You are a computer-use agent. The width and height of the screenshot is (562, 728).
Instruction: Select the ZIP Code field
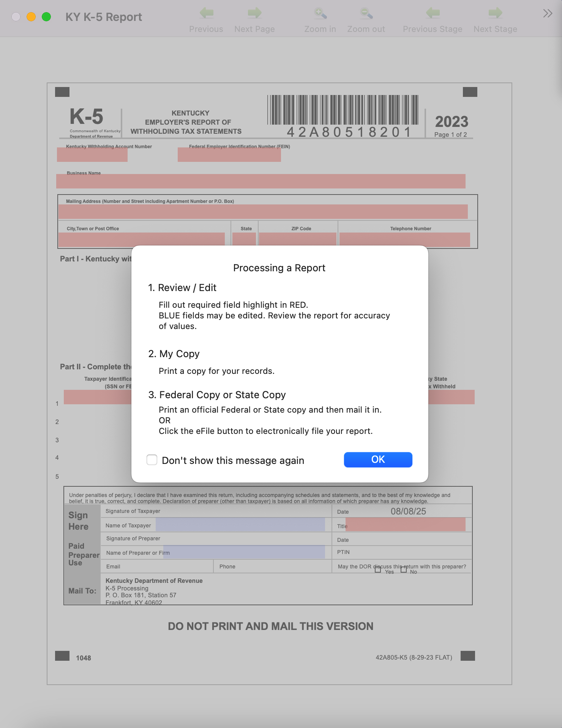pyautogui.click(x=297, y=239)
